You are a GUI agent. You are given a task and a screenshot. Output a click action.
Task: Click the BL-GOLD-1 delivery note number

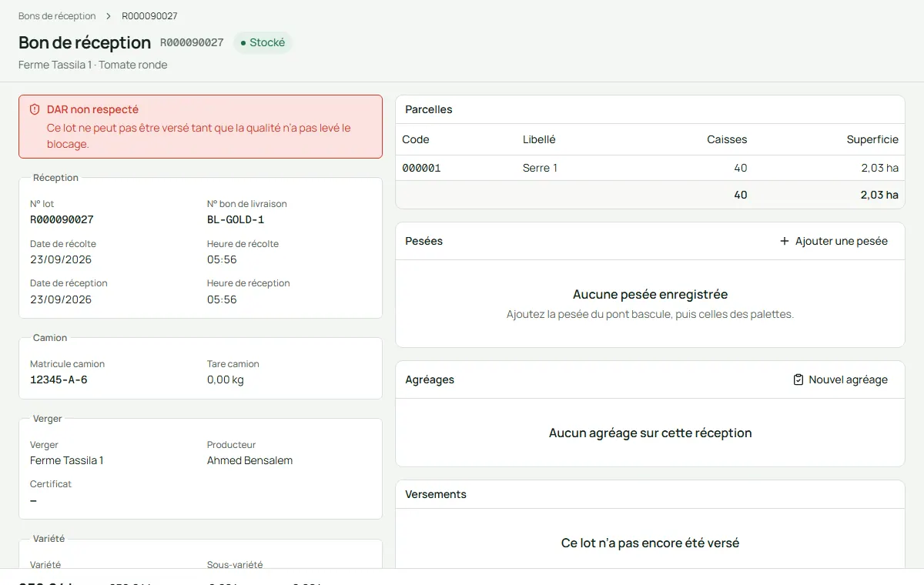pos(236,220)
